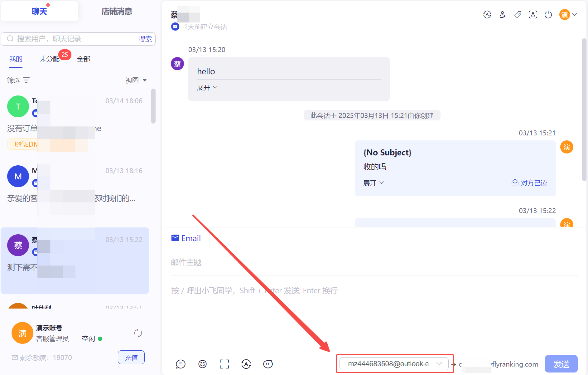The image size is (588, 375).
Task: Click the 客服管理员 role label
Action: (x=52, y=338)
